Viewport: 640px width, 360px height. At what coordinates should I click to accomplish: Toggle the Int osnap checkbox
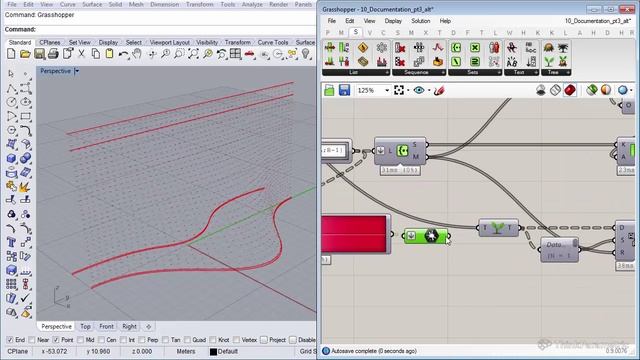[124, 340]
